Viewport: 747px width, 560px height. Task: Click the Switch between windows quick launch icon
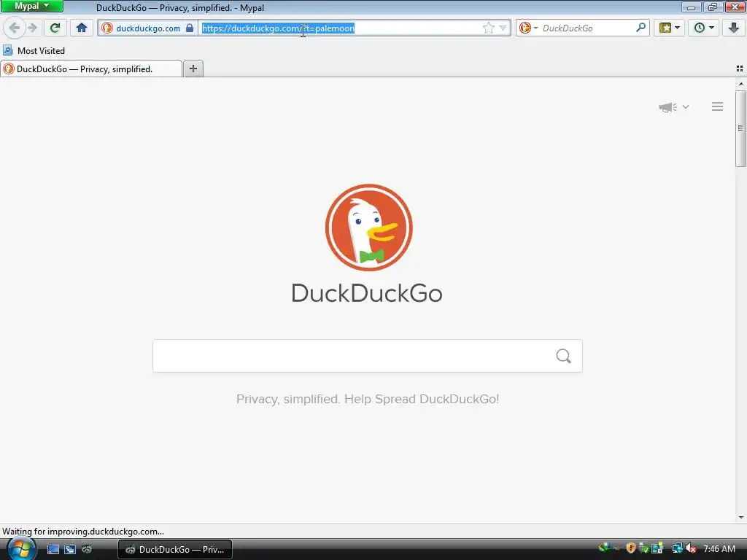(69, 549)
